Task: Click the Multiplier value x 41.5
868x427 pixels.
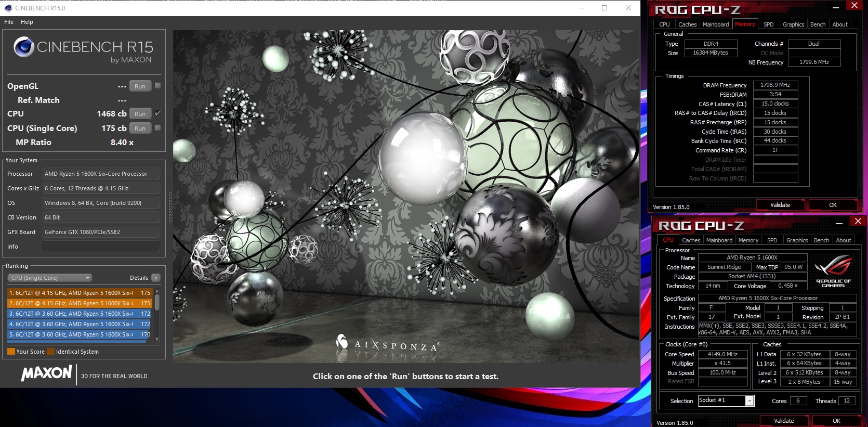Action: [x=722, y=364]
